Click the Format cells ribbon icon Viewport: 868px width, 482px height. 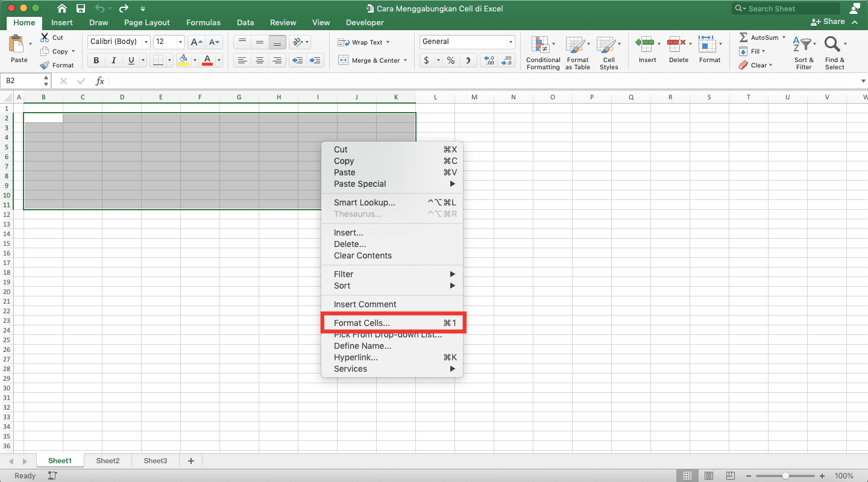pos(706,45)
